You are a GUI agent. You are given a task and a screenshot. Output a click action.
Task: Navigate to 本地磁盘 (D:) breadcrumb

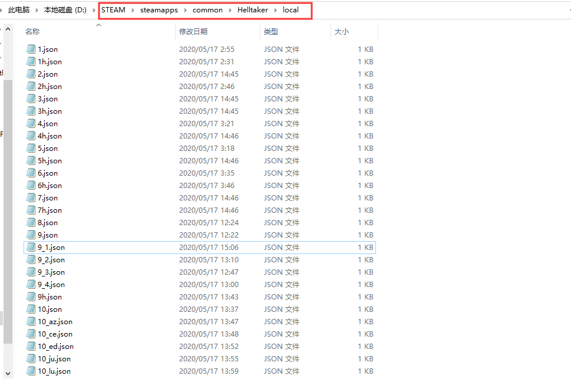(65, 10)
